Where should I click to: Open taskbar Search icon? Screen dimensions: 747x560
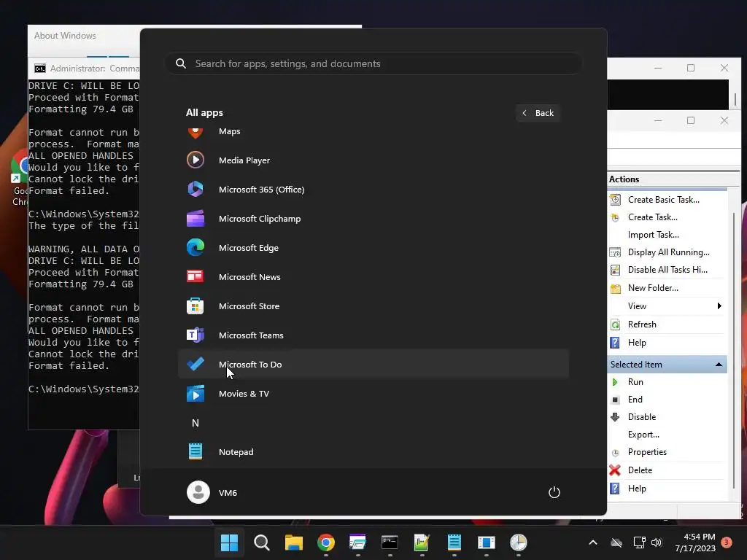click(x=262, y=542)
